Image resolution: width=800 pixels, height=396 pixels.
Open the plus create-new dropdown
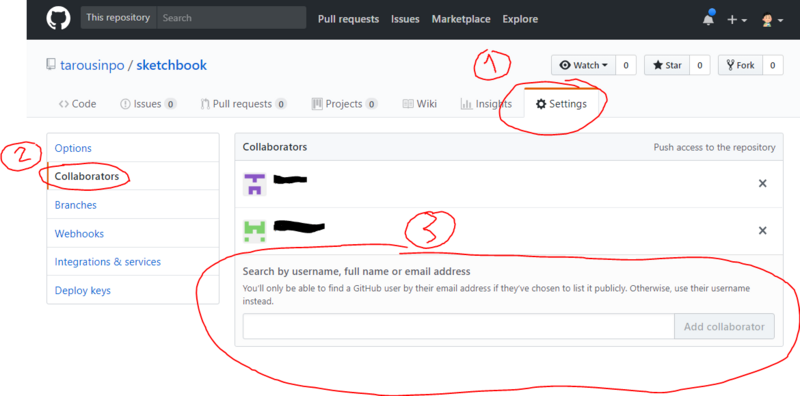click(737, 20)
